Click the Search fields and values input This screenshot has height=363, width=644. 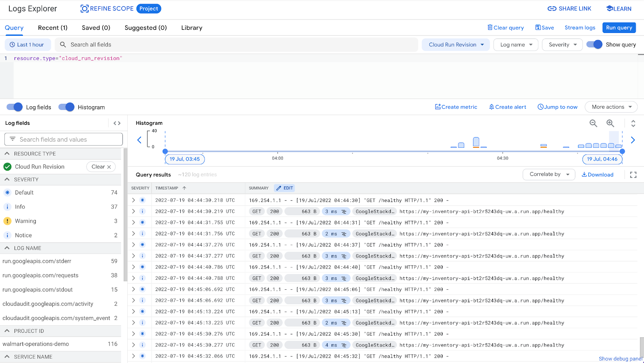click(64, 139)
